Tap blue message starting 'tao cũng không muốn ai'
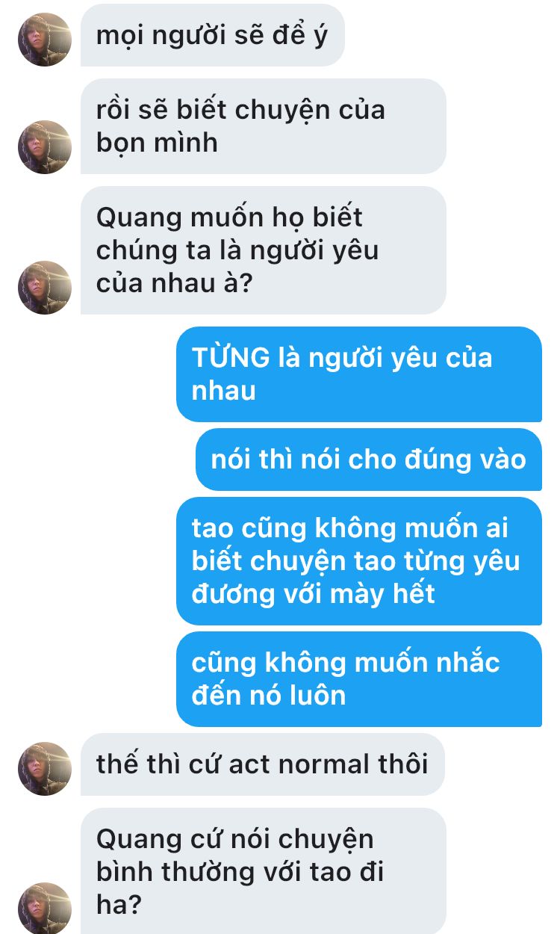Screen dimensions: 560x934 pos(359,561)
